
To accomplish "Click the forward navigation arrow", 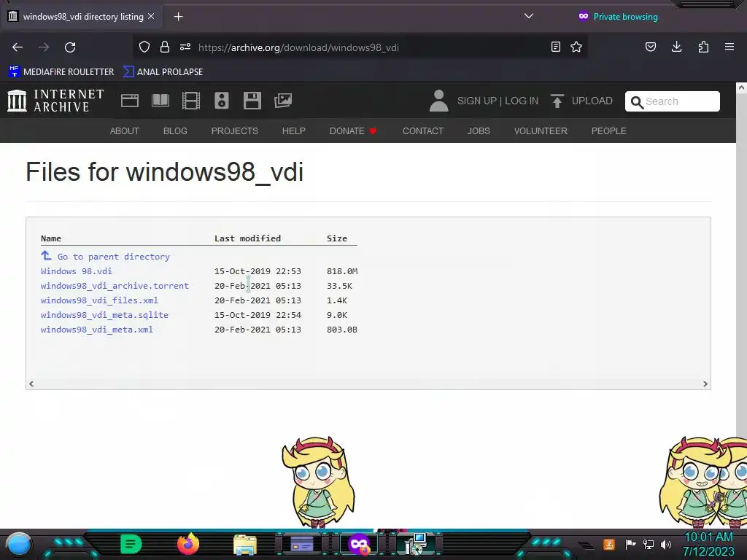I will (x=44, y=47).
